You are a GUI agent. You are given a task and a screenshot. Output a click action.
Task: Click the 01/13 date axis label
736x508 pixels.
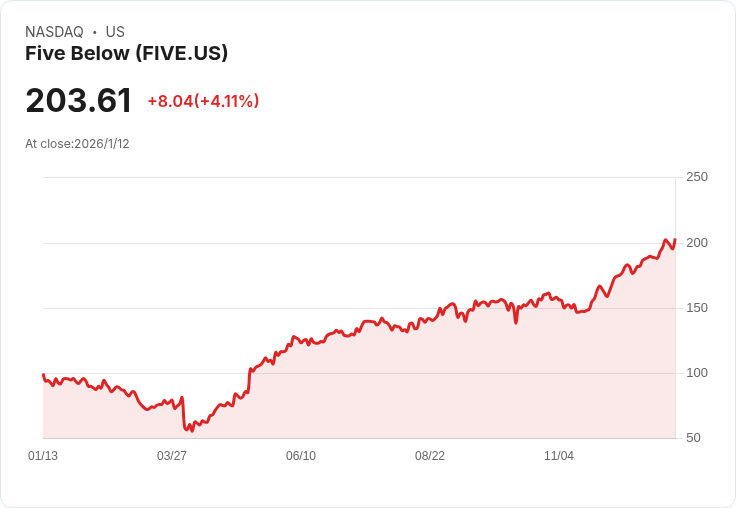point(43,456)
